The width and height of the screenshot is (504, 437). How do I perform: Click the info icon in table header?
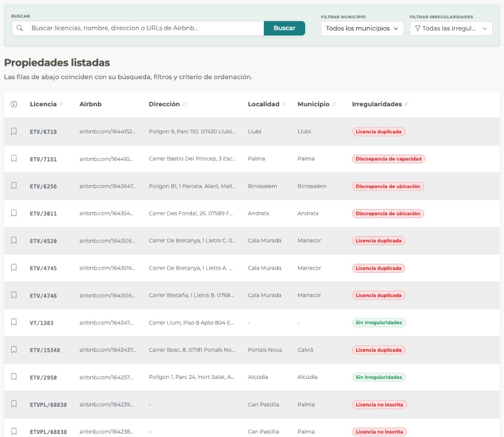[14, 104]
